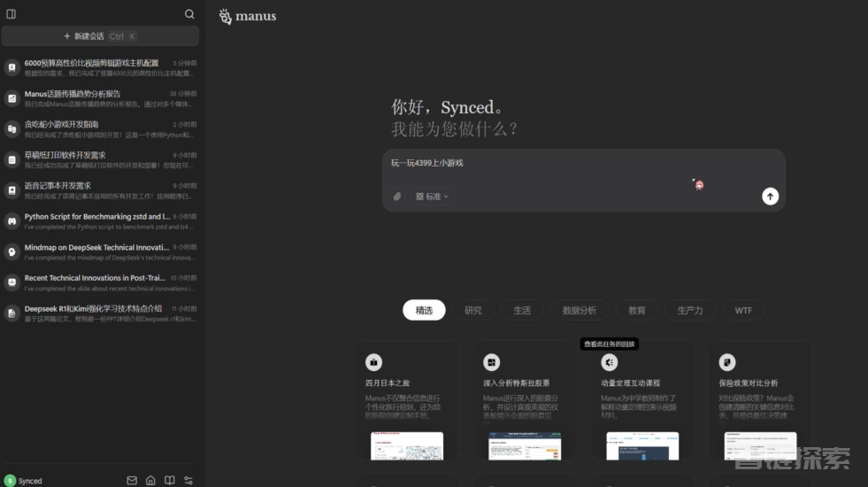View the 特斯拉股票 preview thumbnail
The width and height of the screenshot is (868, 487).
tap(525, 446)
